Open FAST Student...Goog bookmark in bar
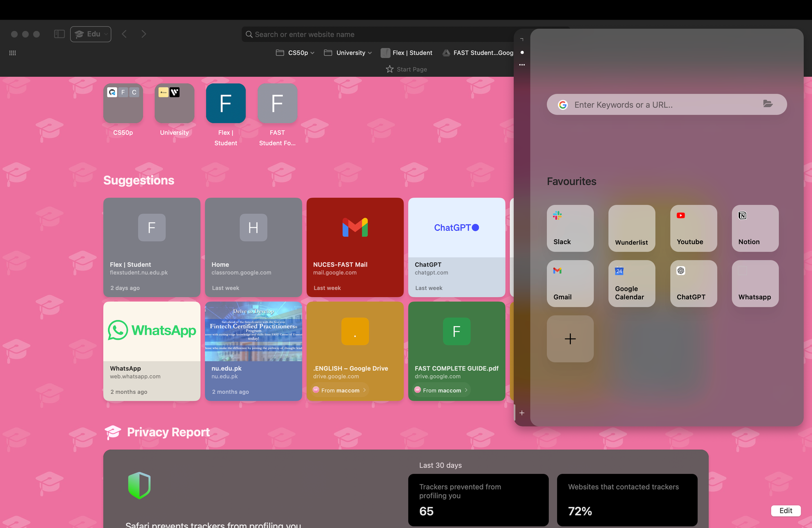 click(478, 53)
